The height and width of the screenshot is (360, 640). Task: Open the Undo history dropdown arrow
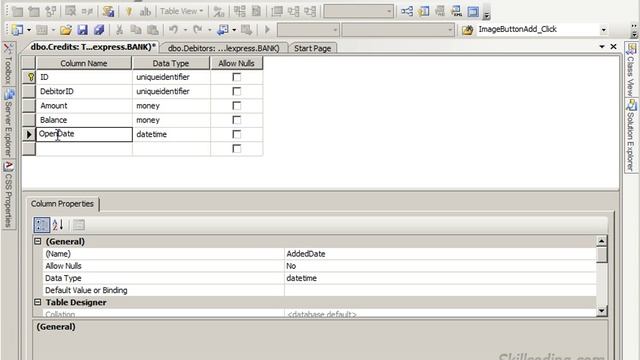pos(185,30)
